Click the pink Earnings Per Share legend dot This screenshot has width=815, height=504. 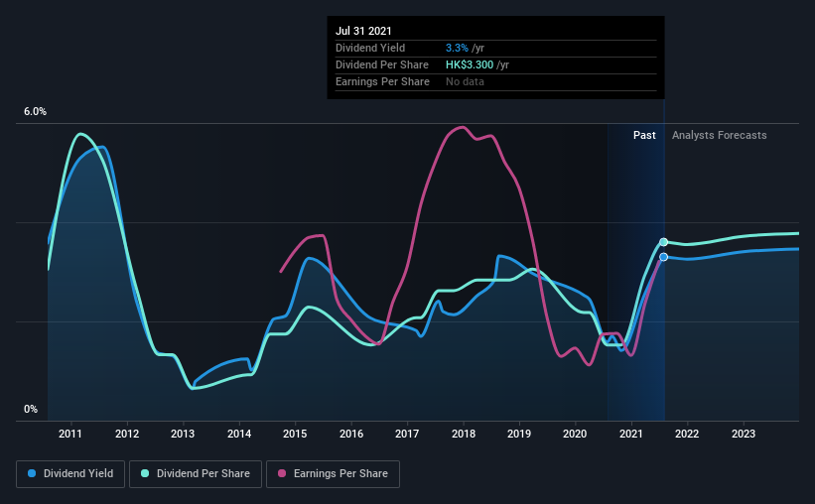tap(282, 473)
